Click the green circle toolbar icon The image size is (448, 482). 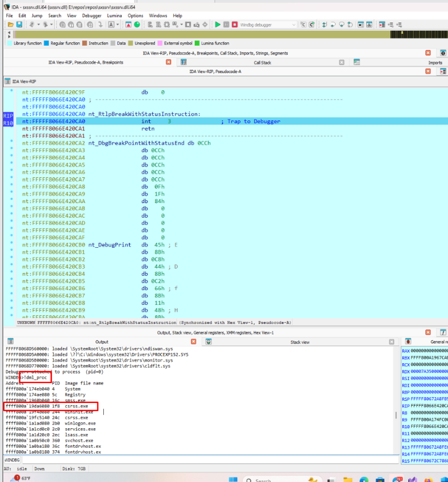pos(137,25)
